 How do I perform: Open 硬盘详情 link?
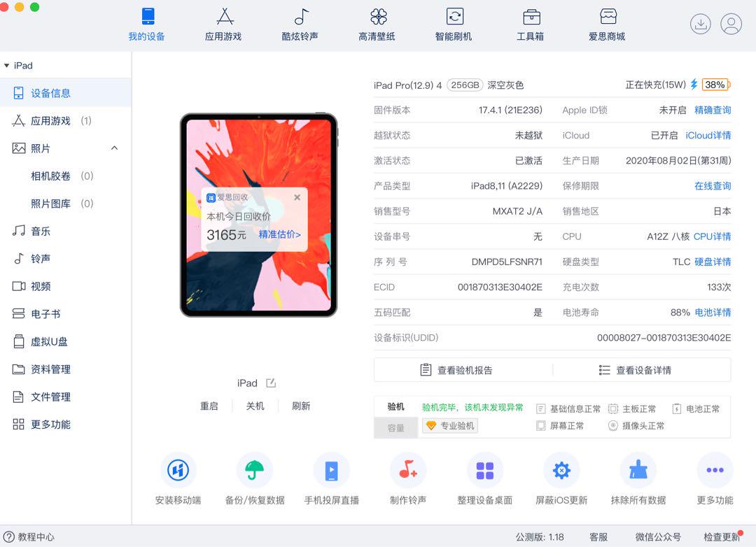(x=713, y=262)
